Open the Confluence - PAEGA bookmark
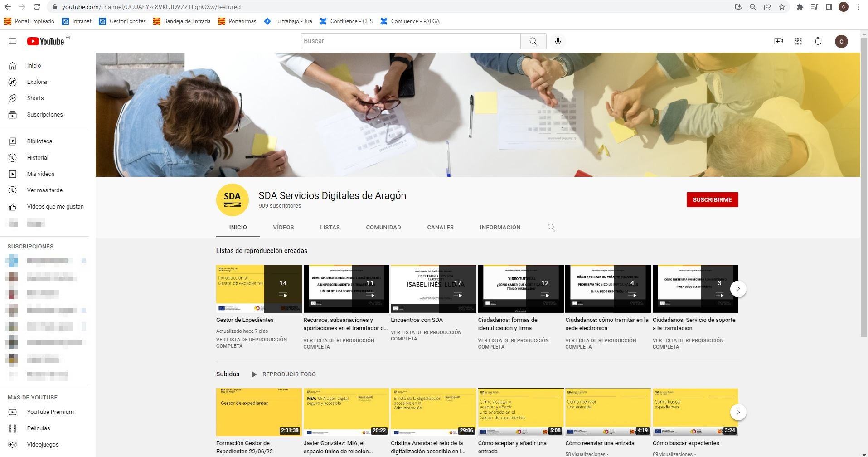Image resolution: width=868 pixels, height=457 pixels. coord(410,21)
